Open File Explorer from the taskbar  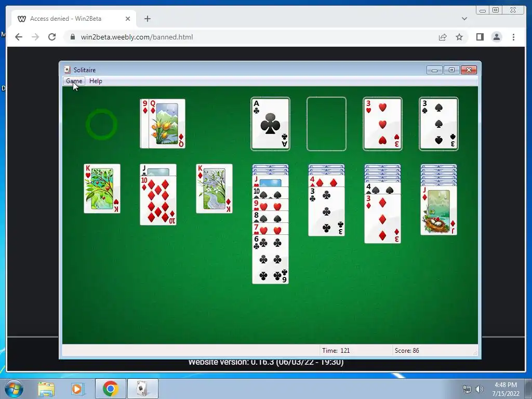coord(46,389)
